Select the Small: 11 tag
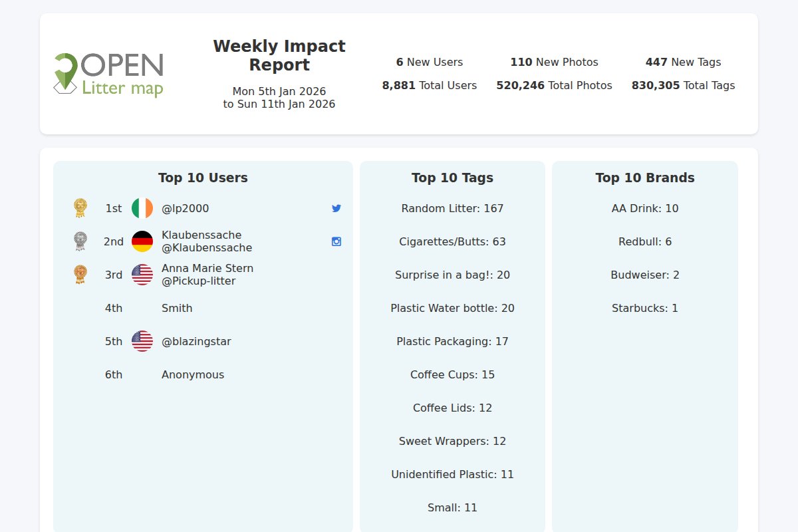 pyautogui.click(x=452, y=507)
